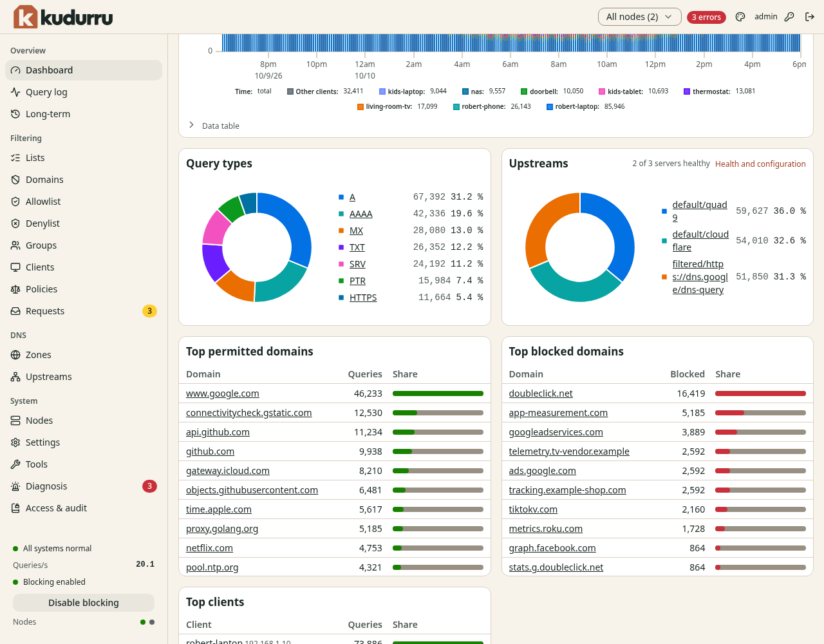This screenshot has height=644, width=824.
Task: Go to the Requests menu item
Action: [x=84, y=311]
